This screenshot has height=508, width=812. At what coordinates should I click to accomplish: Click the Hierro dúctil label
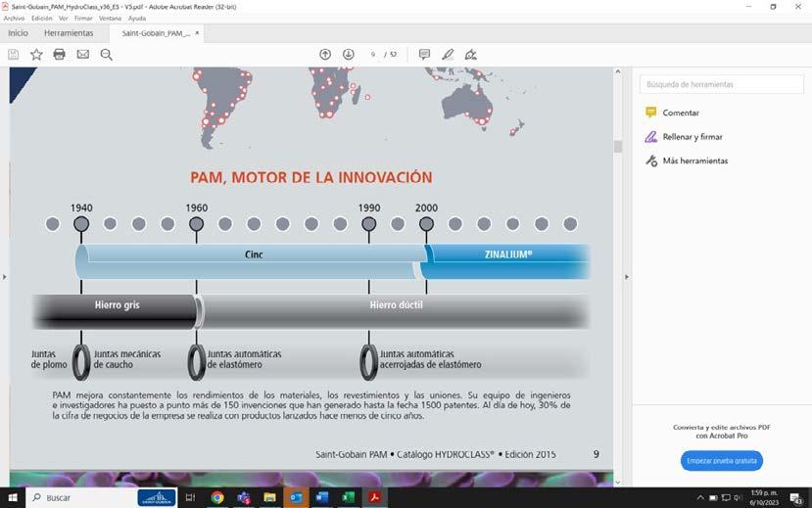(396, 305)
